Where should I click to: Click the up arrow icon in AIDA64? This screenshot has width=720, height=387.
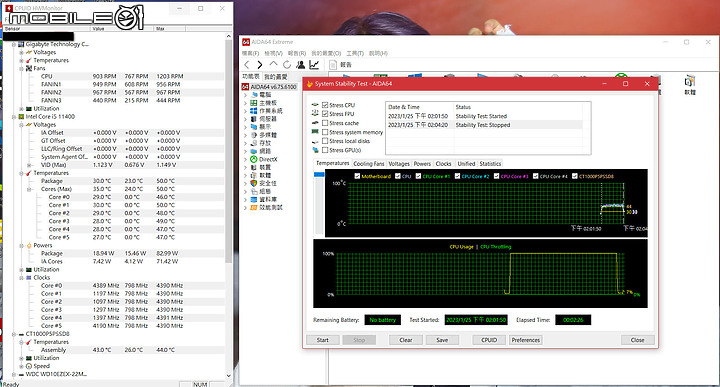(x=273, y=64)
